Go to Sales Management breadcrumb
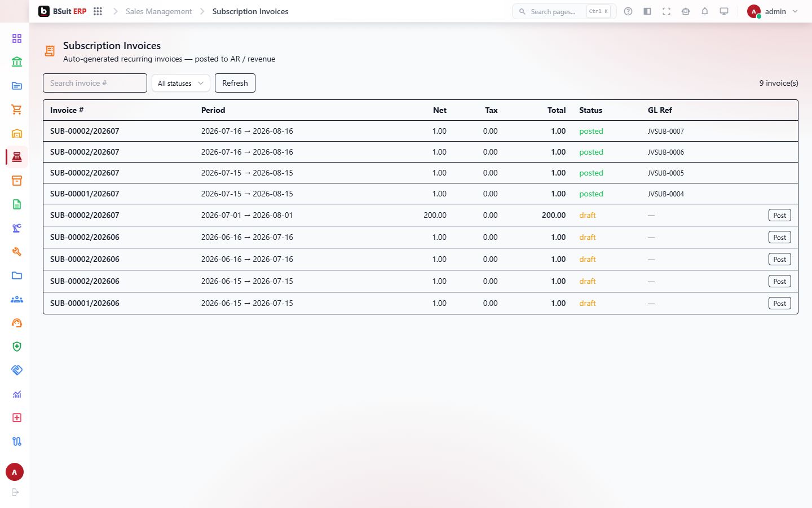 pyautogui.click(x=159, y=11)
